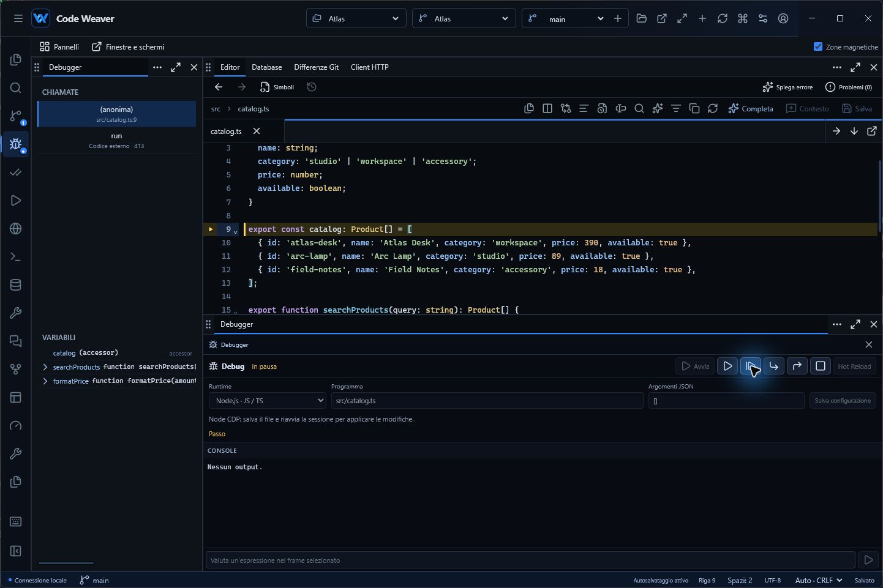Click the Step Out debugger arrow

[x=797, y=367]
